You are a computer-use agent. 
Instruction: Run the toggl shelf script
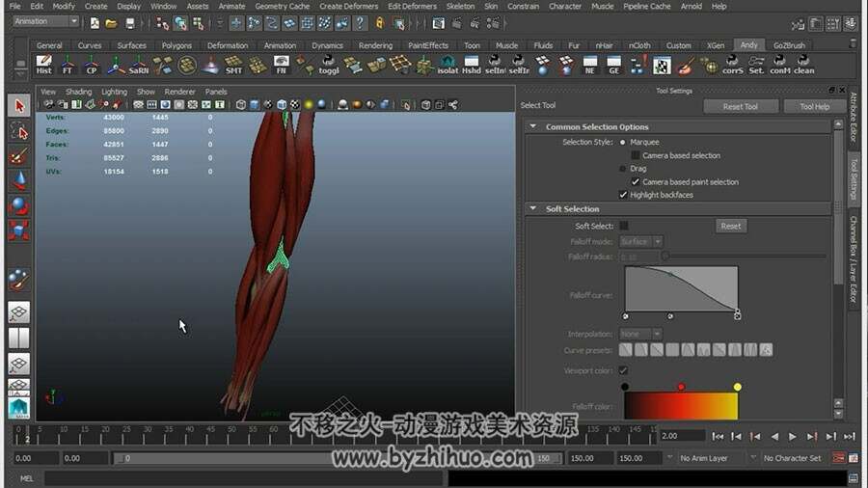(x=329, y=65)
